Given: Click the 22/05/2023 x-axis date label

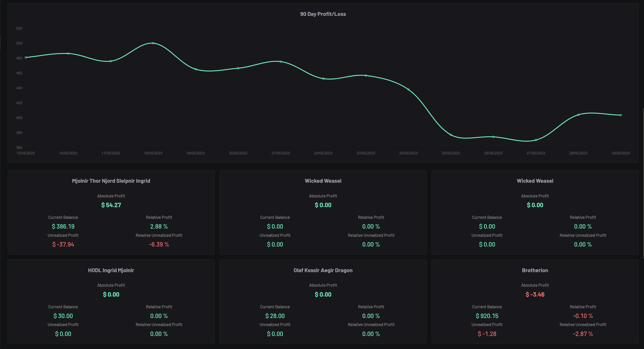Looking at the screenshot, I should (x=323, y=153).
